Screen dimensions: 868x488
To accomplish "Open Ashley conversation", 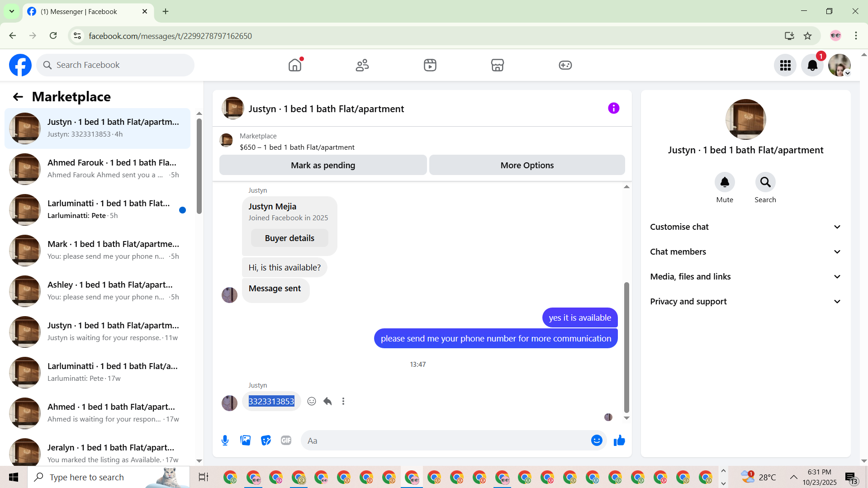I will (x=98, y=291).
